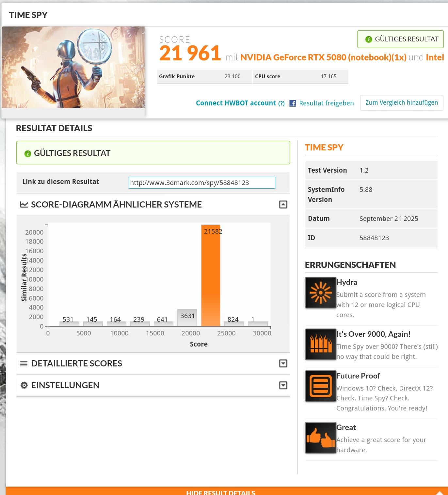Click the Hydra achievement title
The height and width of the screenshot is (495, 448).
pos(347,283)
